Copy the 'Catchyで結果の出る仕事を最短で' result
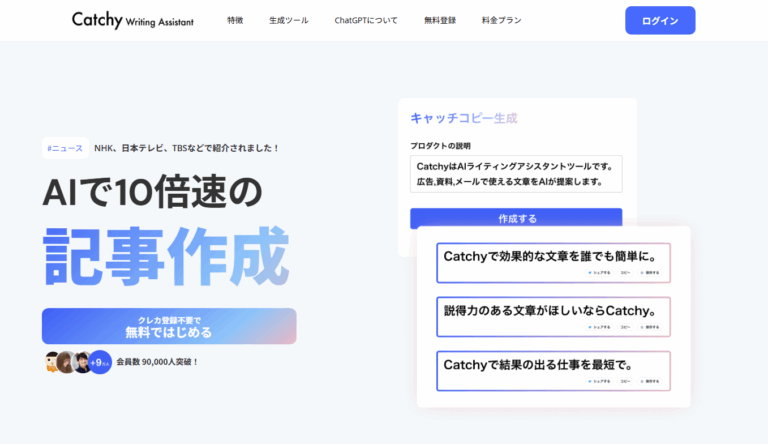The height and width of the screenshot is (444, 768). (x=625, y=381)
